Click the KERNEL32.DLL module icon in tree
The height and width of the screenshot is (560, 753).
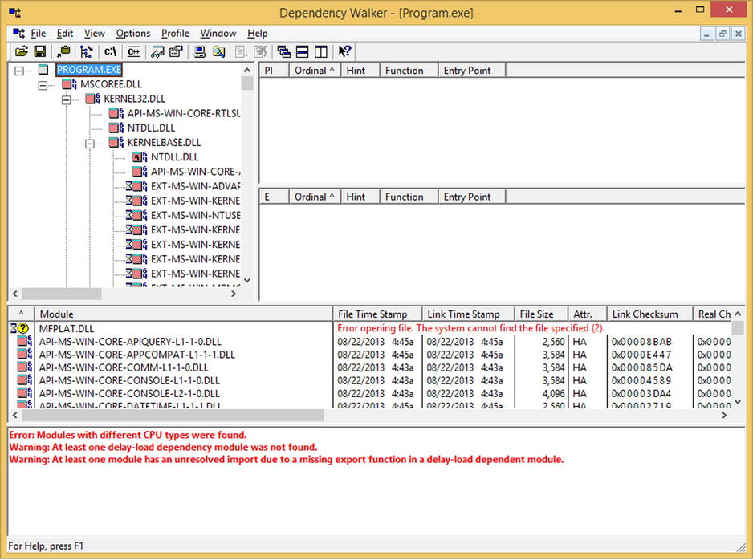[x=92, y=99]
